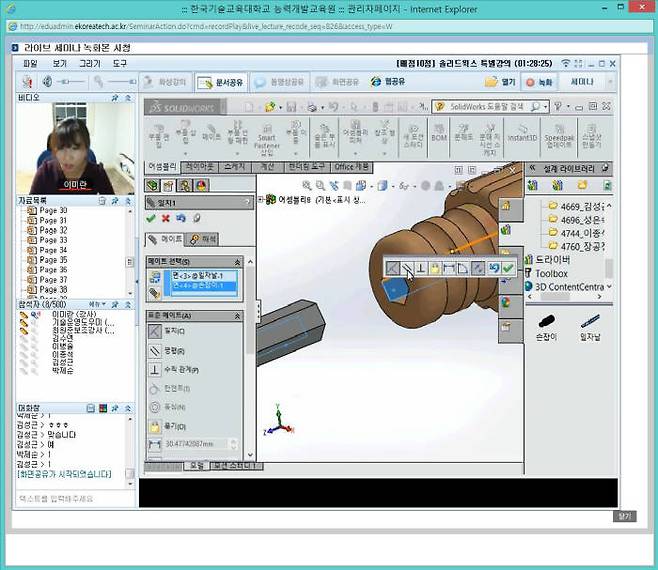Image resolution: width=658 pixels, height=570 pixels.
Task: Open the 파일 menu
Action: coord(30,64)
